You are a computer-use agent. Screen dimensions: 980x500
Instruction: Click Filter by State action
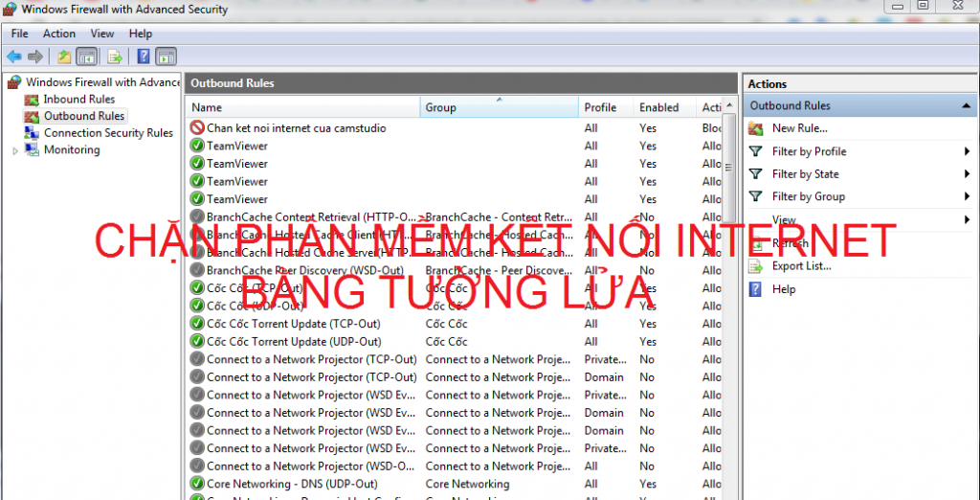(x=806, y=174)
